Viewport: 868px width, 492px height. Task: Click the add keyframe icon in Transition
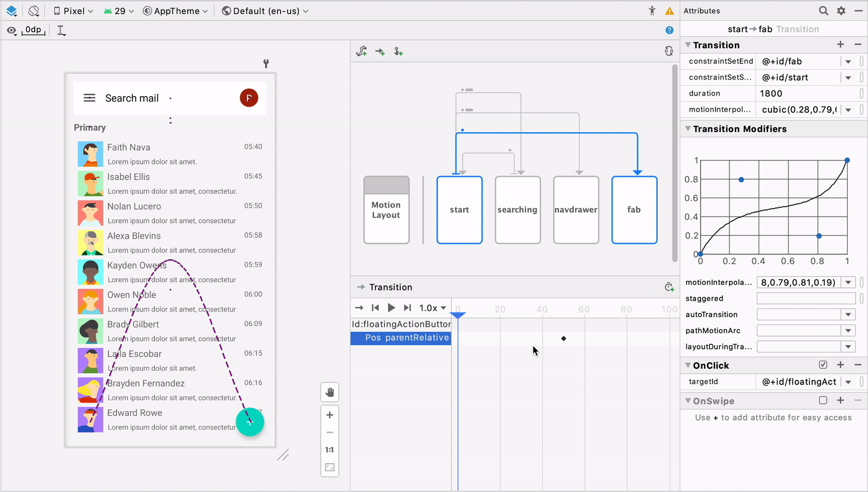669,287
